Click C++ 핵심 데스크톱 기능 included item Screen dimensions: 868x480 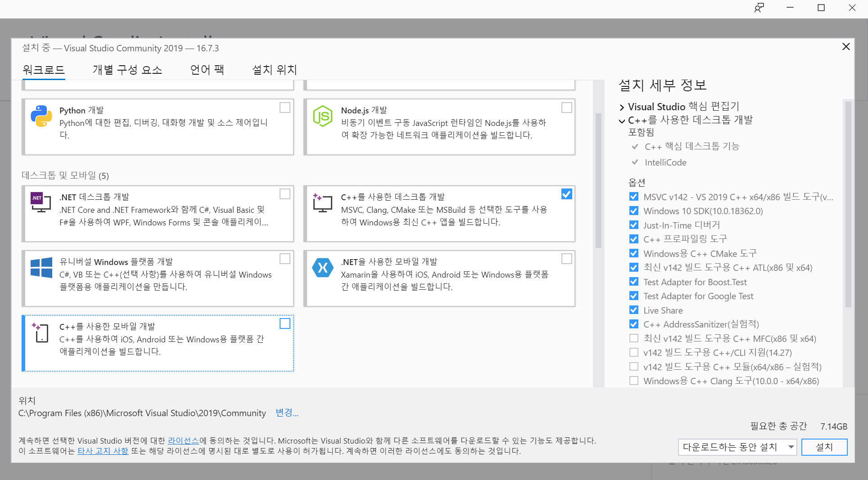coord(692,146)
